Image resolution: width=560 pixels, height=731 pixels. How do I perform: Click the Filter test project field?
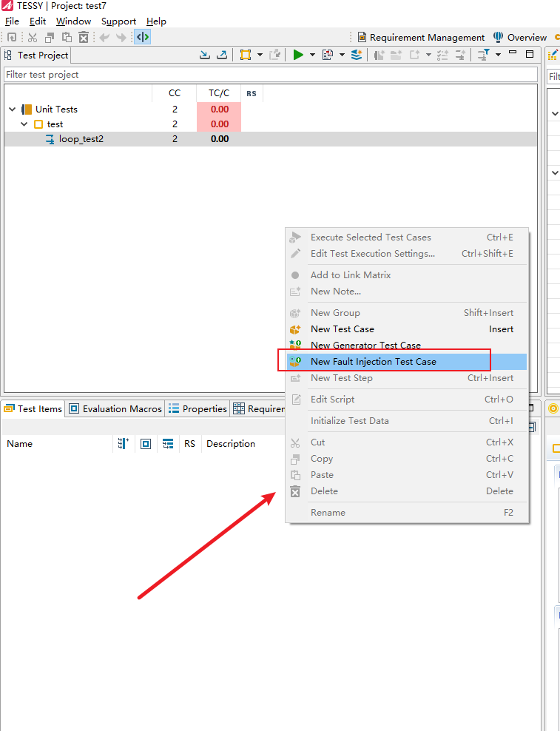(271, 75)
